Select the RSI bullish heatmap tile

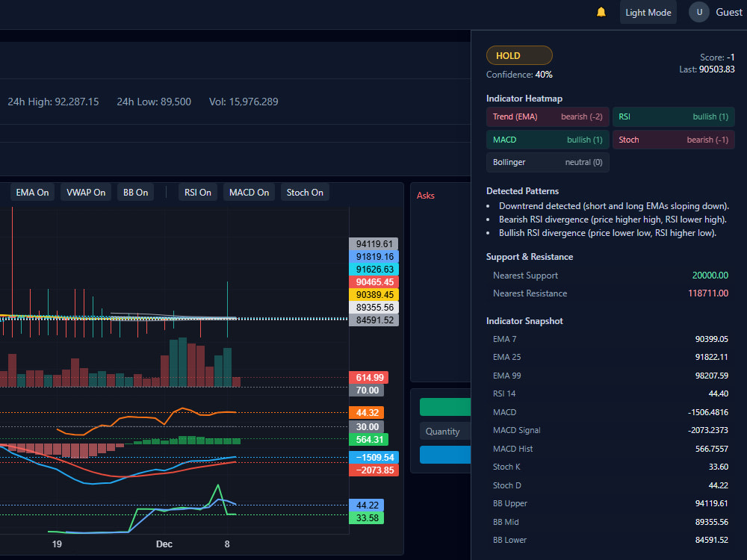point(673,116)
